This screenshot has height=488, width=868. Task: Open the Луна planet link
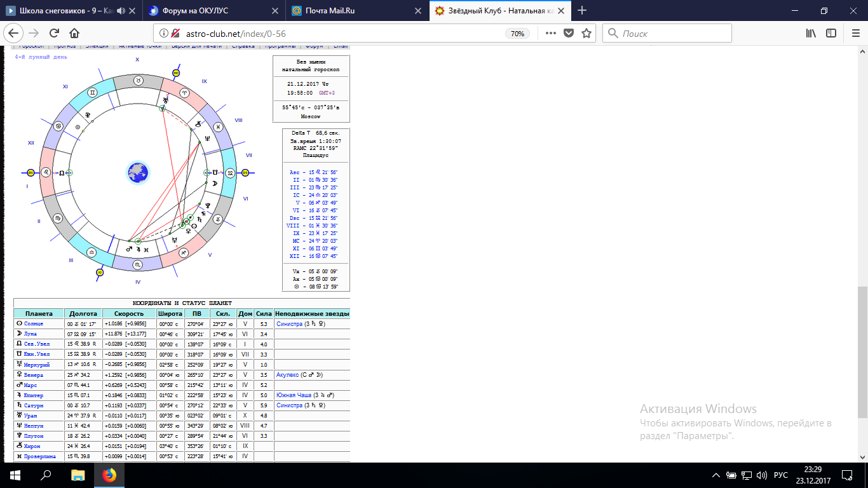click(32, 334)
